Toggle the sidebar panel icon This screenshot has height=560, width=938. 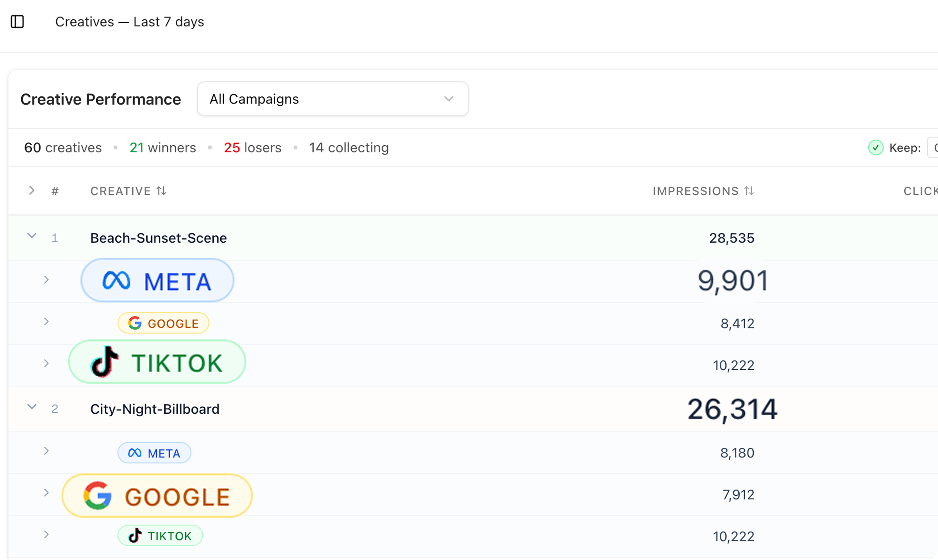click(17, 22)
